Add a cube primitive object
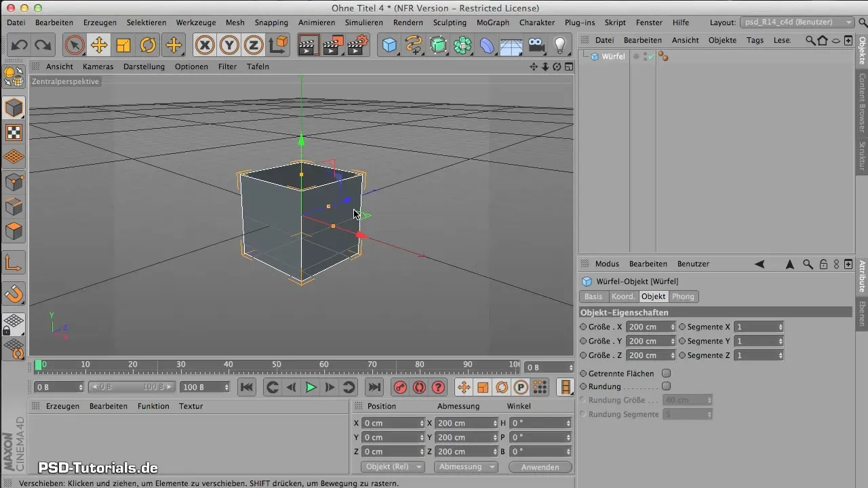 390,45
